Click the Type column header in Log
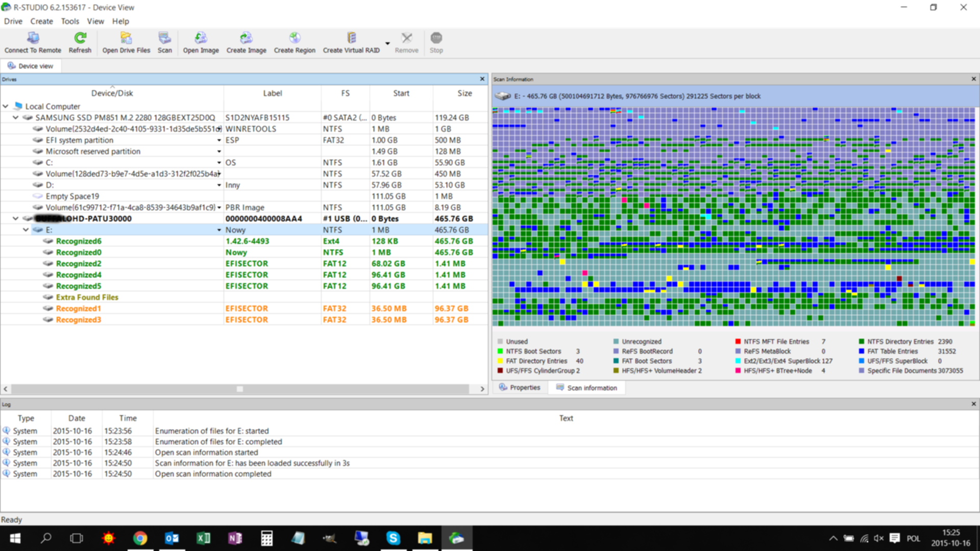The height and width of the screenshot is (551, 980). 26,418
